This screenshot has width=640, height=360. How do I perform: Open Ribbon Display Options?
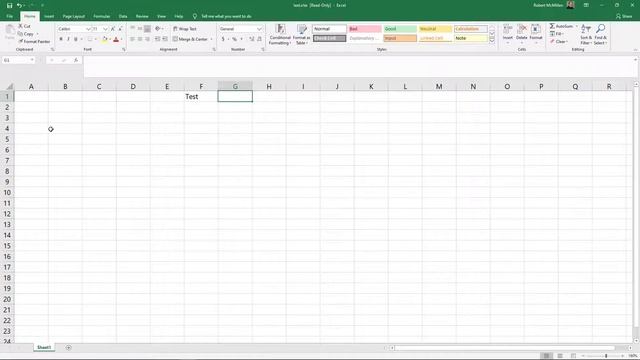click(x=586, y=5)
